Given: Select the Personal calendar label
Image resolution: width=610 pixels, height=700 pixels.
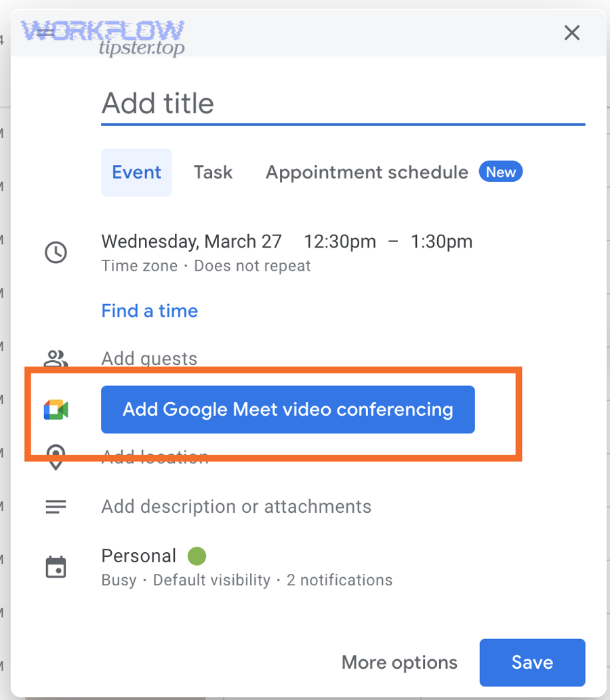Looking at the screenshot, I should coord(139,556).
